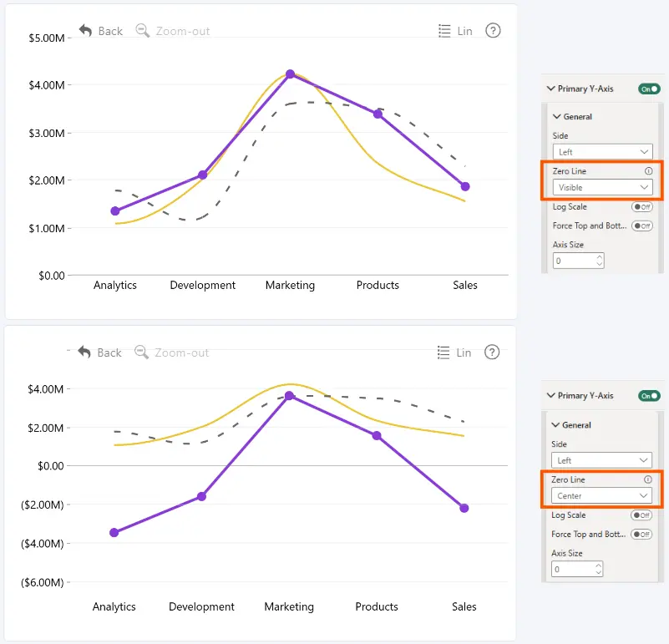Click the Zoom-out magnifier in bottom chart
This screenshot has height=644, width=669.
[142, 352]
